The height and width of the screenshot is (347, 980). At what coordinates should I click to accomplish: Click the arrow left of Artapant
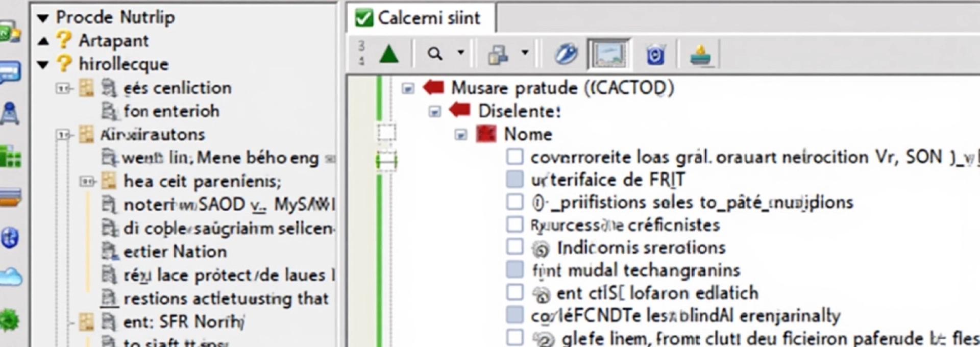pyautogui.click(x=43, y=41)
